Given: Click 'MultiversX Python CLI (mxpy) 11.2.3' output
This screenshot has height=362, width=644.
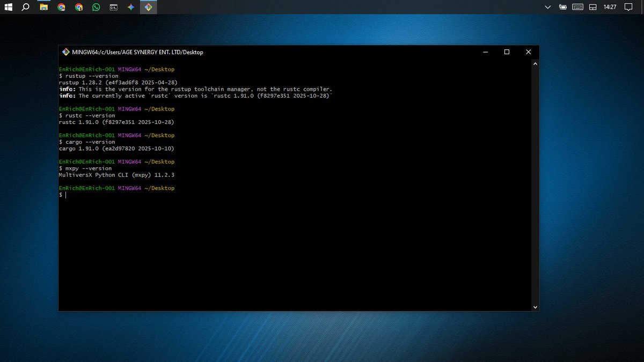Looking at the screenshot, I should (116, 175).
